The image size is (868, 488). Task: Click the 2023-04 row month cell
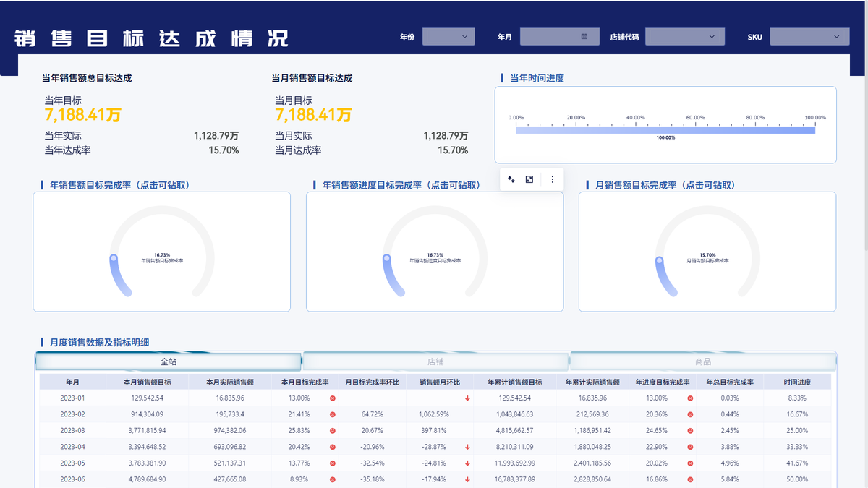[72, 447]
